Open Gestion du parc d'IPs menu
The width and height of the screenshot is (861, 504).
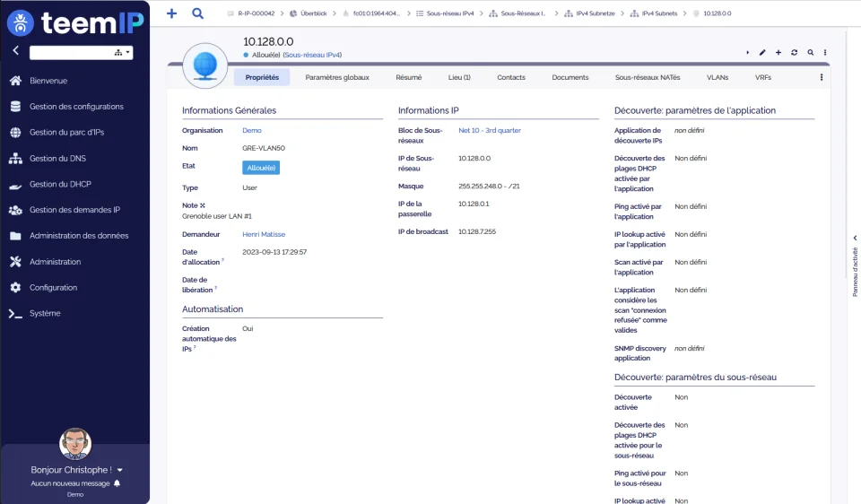pos(66,133)
